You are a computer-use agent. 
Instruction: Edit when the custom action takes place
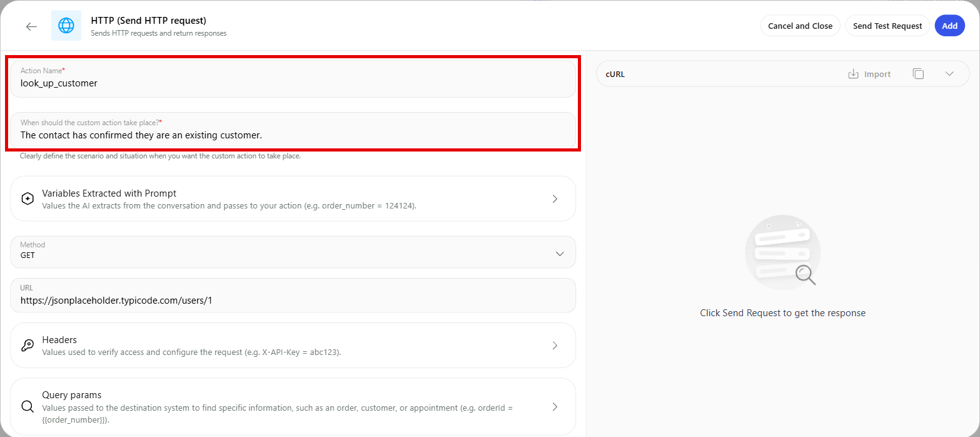tap(293, 130)
